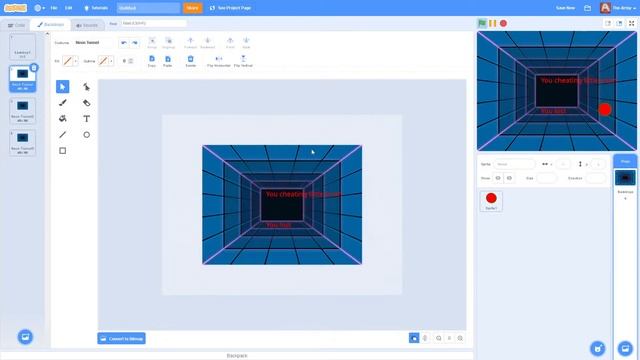
Task: Select the Text tool
Action: pyautogui.click(x=87, y=118)
